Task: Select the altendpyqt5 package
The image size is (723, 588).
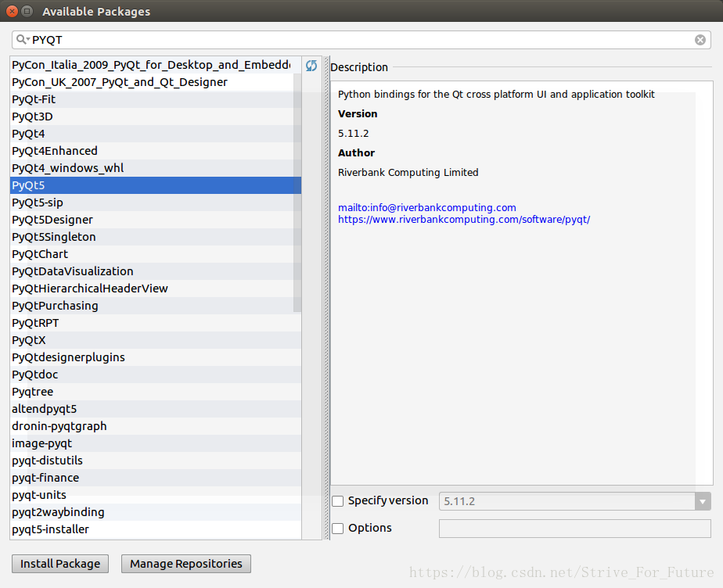Action: (x=156, y=409)
